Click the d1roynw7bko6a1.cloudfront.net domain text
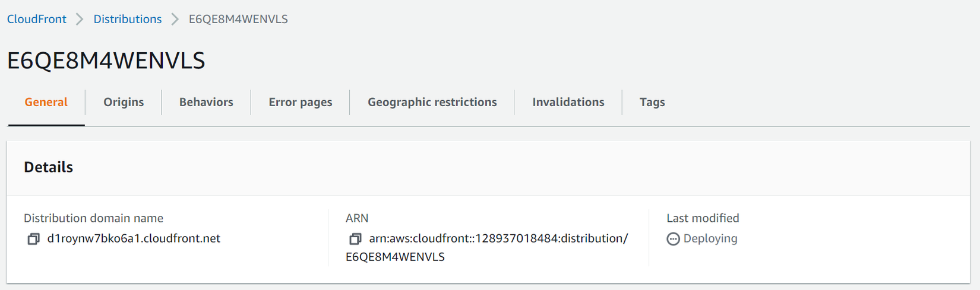This screenshot has height=290, width=980. [x=134, y=238]
